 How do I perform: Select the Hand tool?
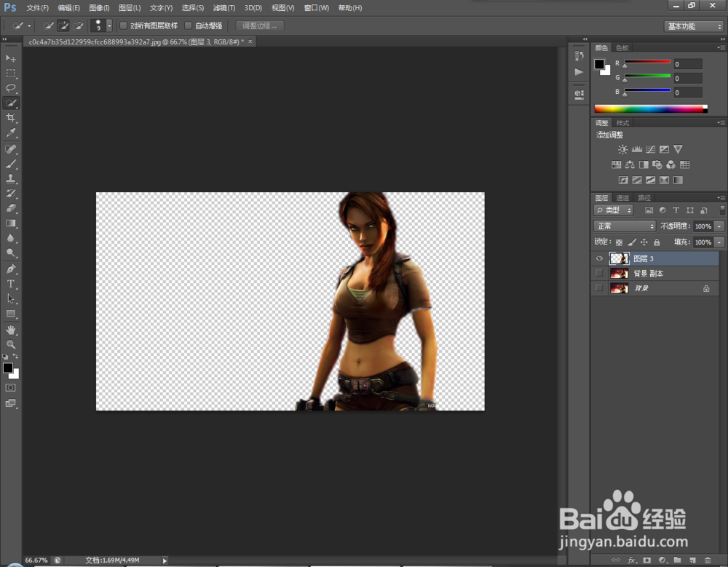tap(11, 330)
